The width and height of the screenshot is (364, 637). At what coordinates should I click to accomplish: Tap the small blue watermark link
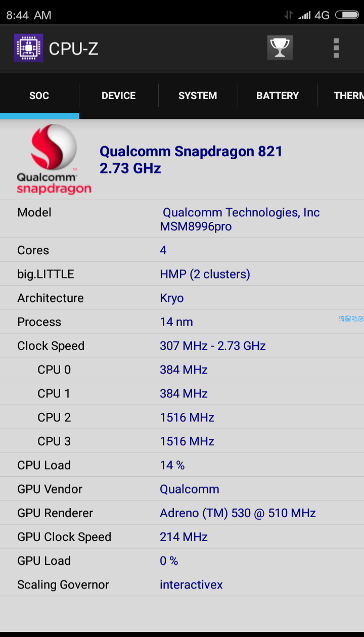click(351, 318)
